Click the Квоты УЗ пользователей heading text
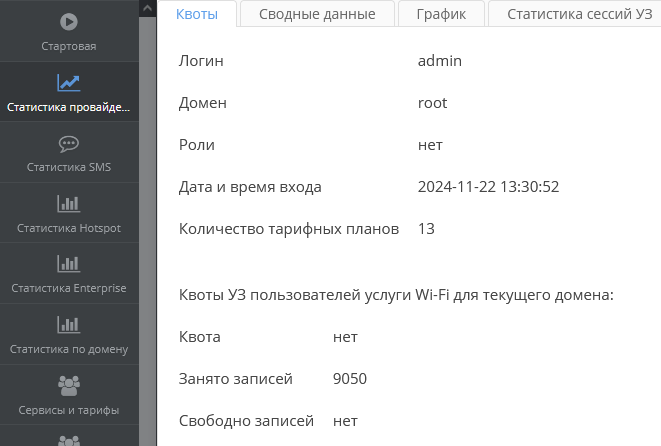Screen dimensions: 661x446 (x=395, y=295)
